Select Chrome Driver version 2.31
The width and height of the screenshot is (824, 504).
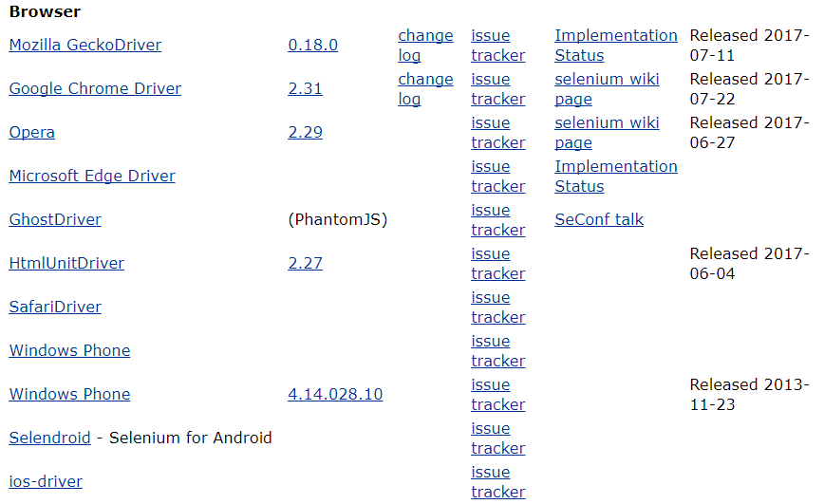[x=306, y=89]
